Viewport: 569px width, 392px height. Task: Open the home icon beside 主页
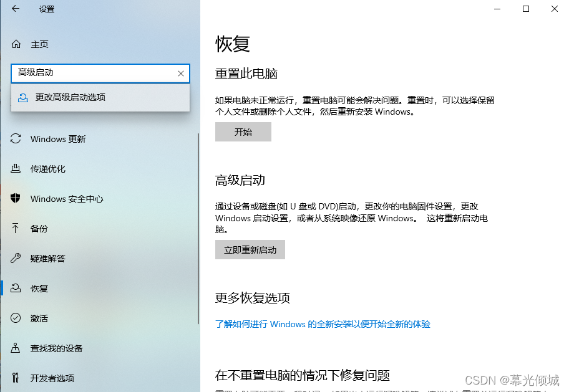16,44
